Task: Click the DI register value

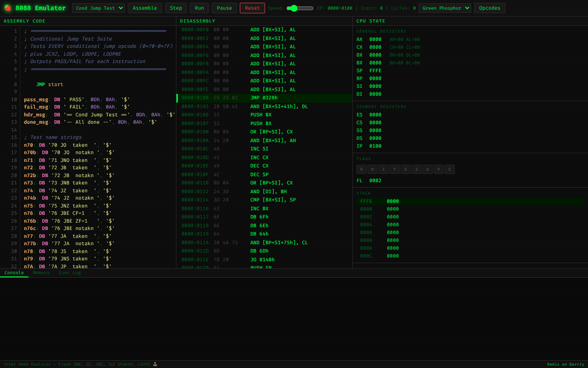Action: [x=375, y=94]
